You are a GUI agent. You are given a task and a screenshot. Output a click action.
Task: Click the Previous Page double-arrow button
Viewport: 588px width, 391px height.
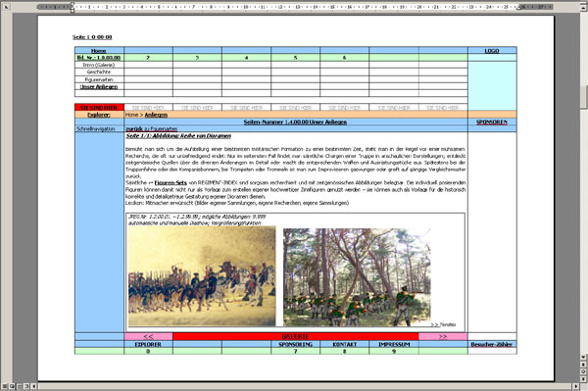[583, 365]
